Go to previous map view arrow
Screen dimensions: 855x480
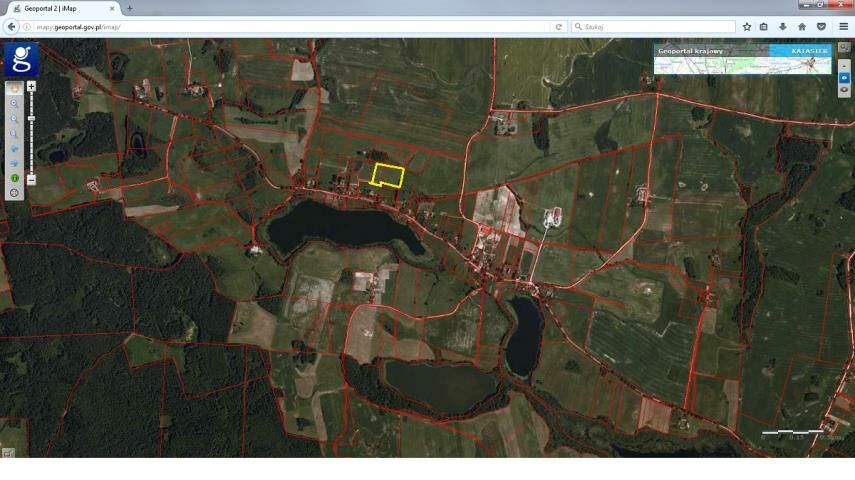(14, 148)
